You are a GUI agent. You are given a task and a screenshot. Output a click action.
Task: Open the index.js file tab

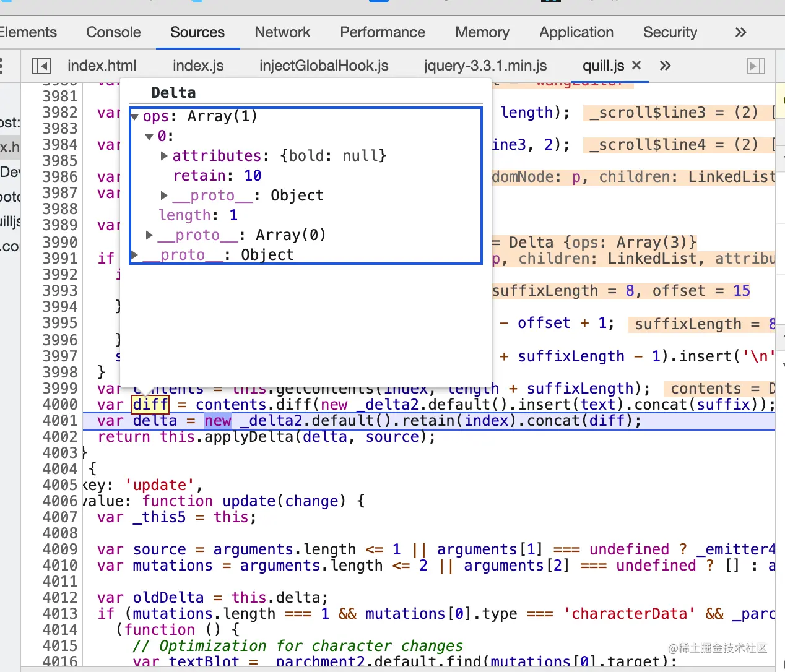click(198, 66)
